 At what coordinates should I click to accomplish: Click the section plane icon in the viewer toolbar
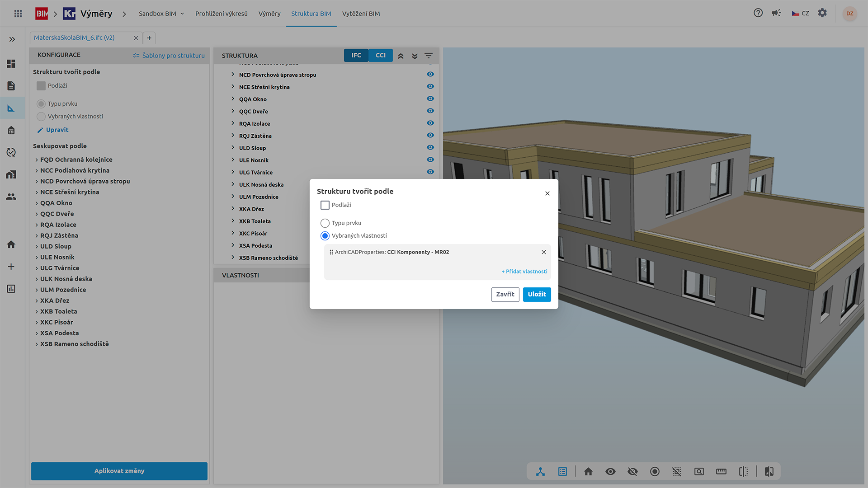pyautogui.click(x=743, y=472)
